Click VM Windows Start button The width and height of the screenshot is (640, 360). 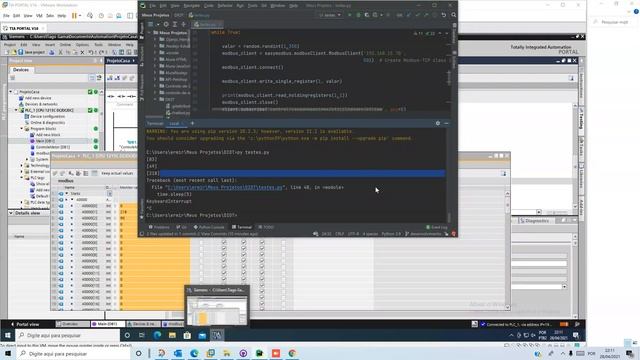click(x=7, y=335)
